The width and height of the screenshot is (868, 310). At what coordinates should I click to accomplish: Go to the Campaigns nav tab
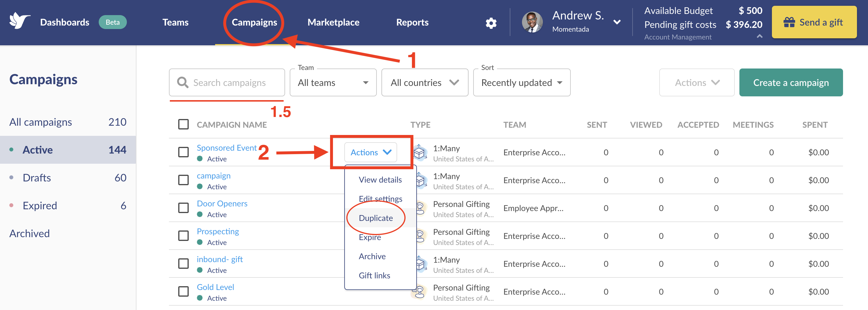click(254, 22)
